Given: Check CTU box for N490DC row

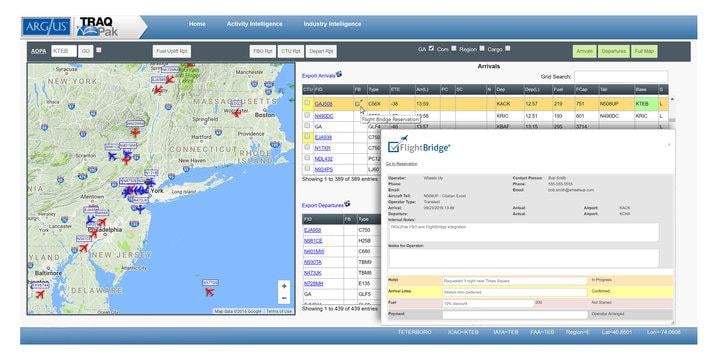Looking at the screenshot, I should 307,115.
